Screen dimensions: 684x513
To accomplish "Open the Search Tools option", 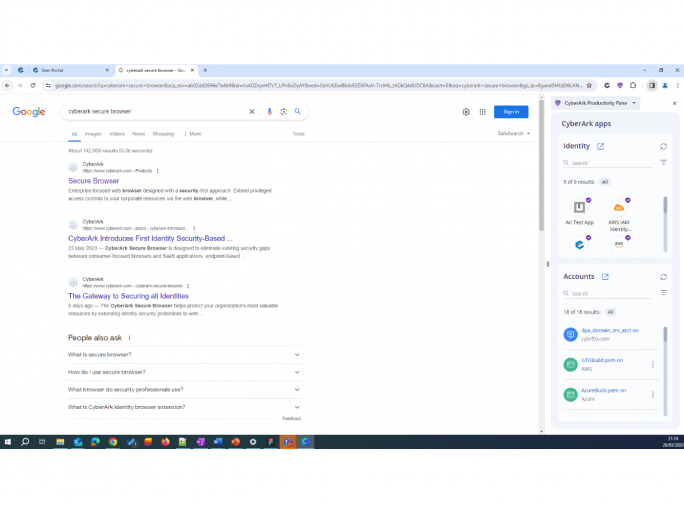I will [298, 134].
